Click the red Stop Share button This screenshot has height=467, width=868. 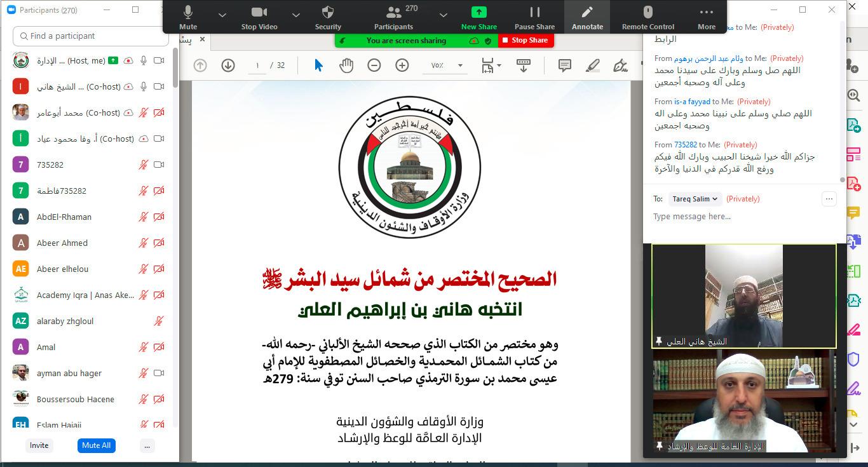[x=526, y=40]
